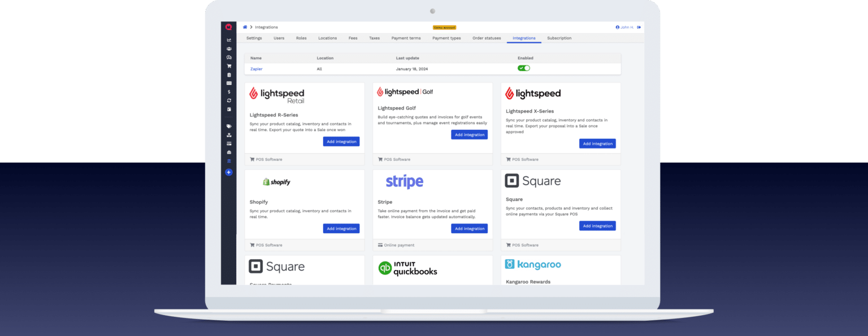Open the Zapier integration link
The height and width of the screenshot is (336, 868).
[256, 68]
